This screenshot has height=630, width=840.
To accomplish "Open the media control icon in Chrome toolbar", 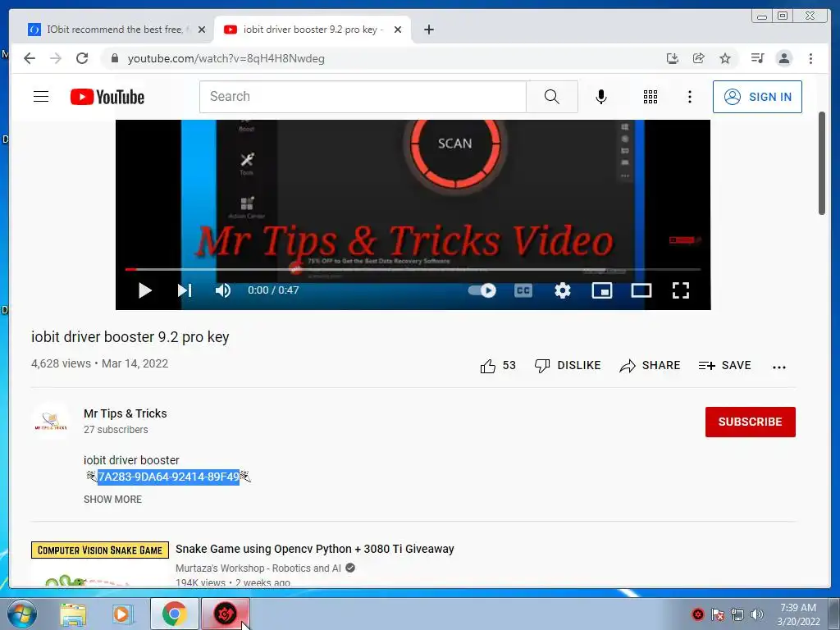I will pos(757,58).
